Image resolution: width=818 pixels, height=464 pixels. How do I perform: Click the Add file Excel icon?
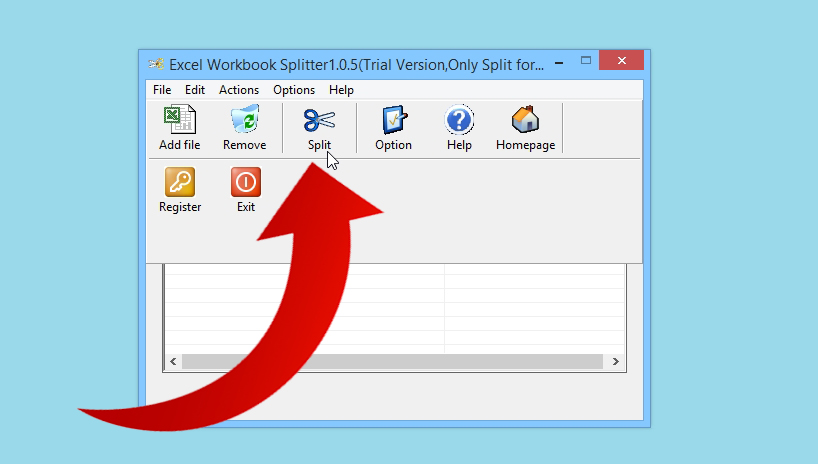[x=180, y=120]
